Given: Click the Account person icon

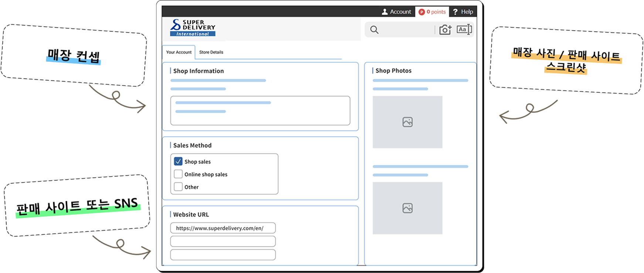Looking at the screenshot, I should tap(385, 12).
